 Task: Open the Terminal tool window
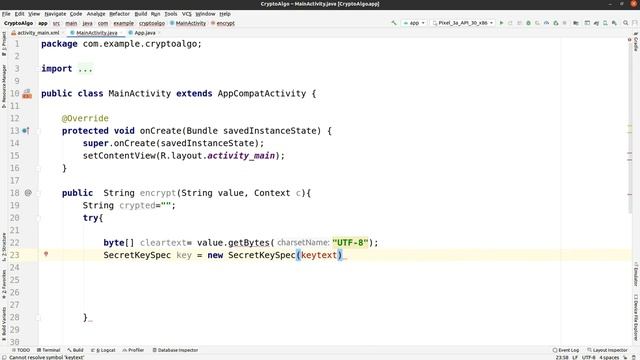pyautogui.click(x=49, y=350)
